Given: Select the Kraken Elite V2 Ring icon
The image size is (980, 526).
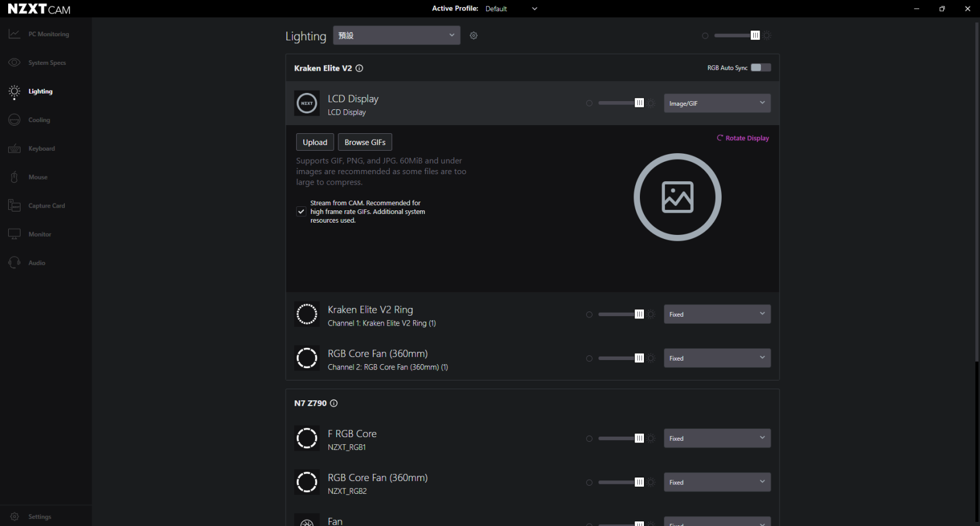Looking at the screenshot, I should click(307, 314).
